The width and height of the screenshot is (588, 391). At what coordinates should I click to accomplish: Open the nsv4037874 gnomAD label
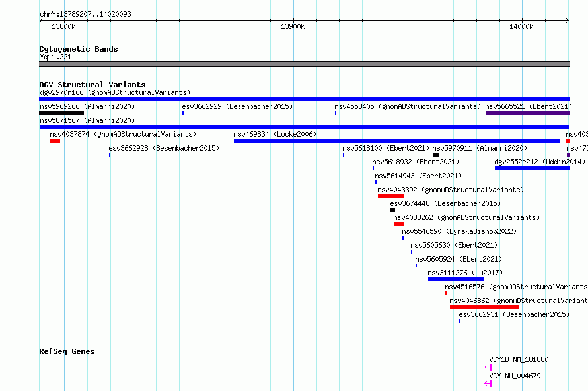pos(123,134)
